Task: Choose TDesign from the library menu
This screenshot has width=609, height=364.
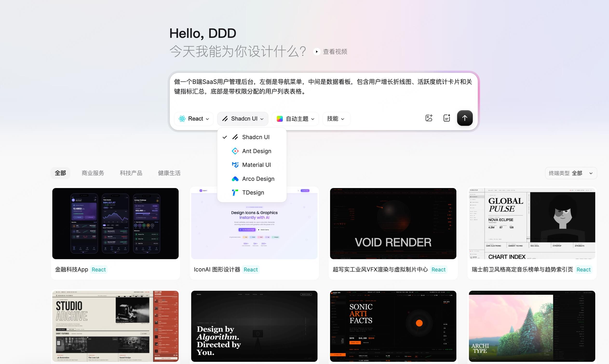Action: click(x=252, y=193)
